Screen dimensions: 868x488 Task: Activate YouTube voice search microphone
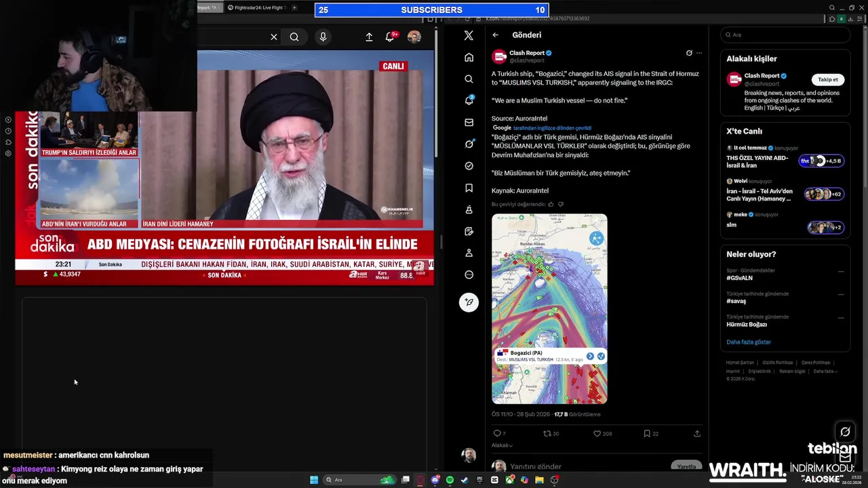(323, 37)
